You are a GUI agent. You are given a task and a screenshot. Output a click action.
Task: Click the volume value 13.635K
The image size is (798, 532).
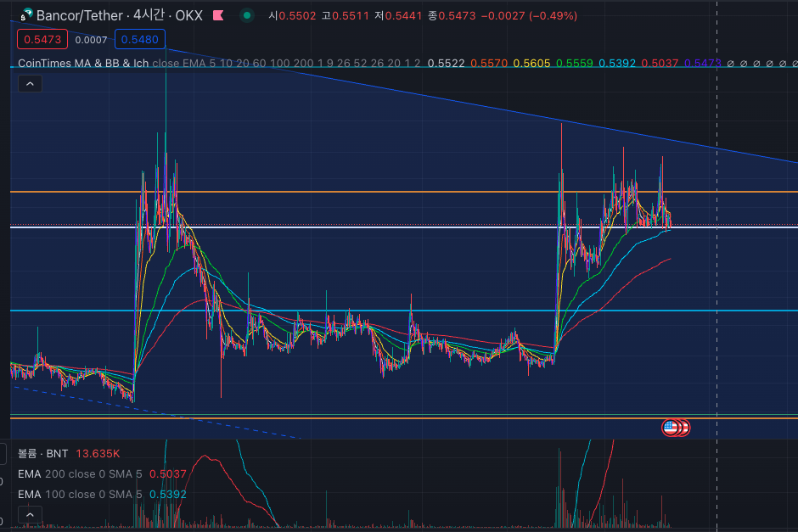pos(98,453)
